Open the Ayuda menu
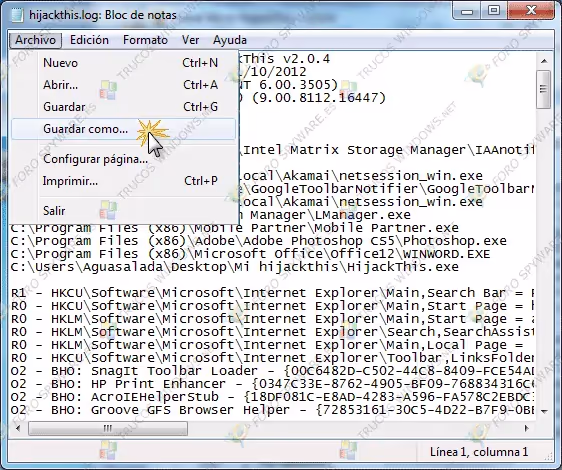The image size is (562, 470). 230,40
